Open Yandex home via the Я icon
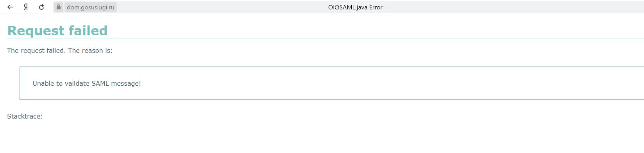 point(26,7)
